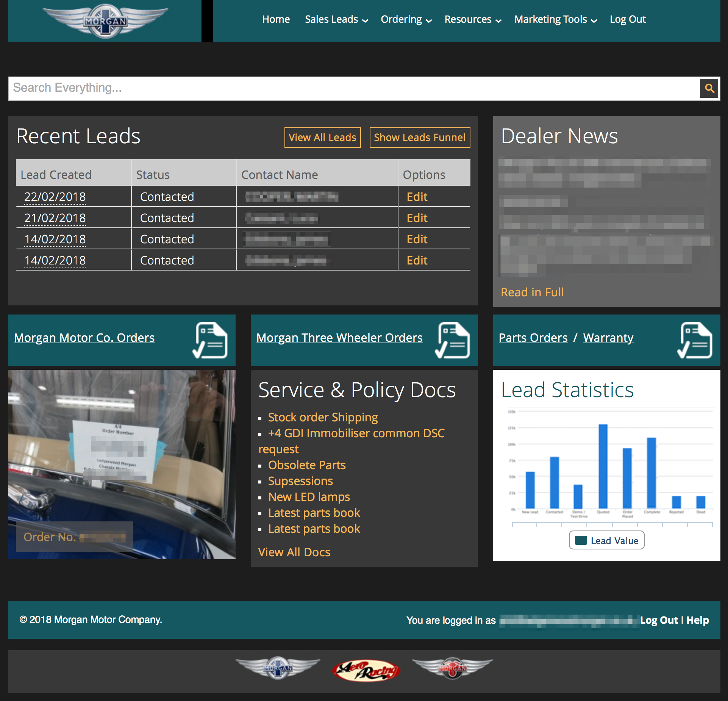The height and width of the screenshot is (701, 728).
Task: Click Read in Full under Dealer News
Action: tap(532, 292)
